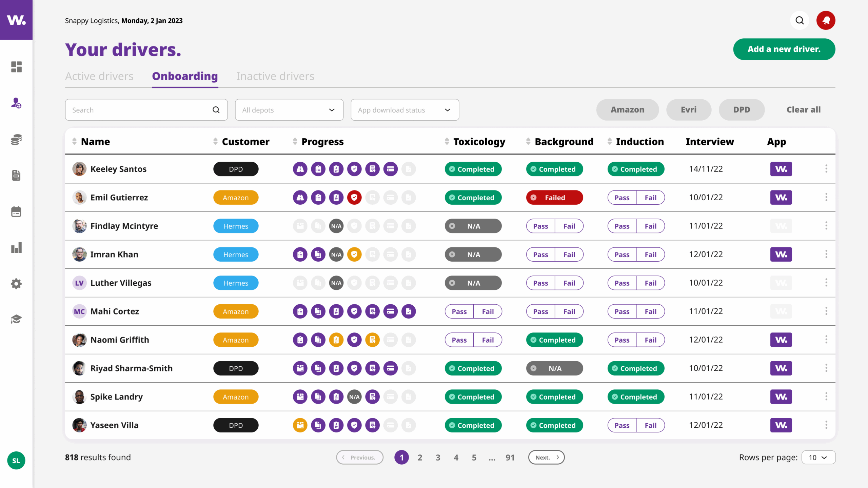Expand the All depots dropdown
The width and height of the screenshot is (868, 488).
pos(289,110)
